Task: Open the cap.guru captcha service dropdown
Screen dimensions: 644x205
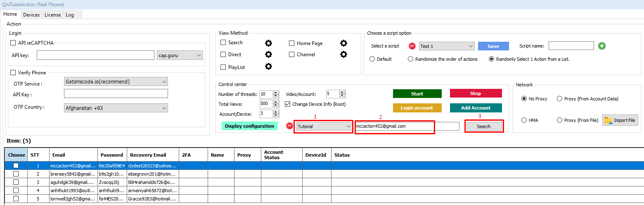Action: coord(180,55)
